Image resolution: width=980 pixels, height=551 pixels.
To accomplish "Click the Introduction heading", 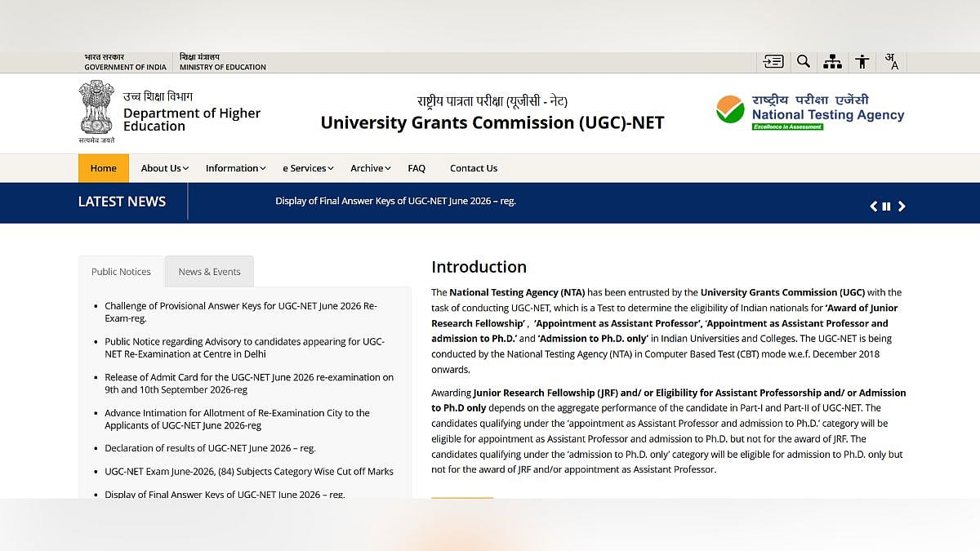I will click(x=479, y=267).
